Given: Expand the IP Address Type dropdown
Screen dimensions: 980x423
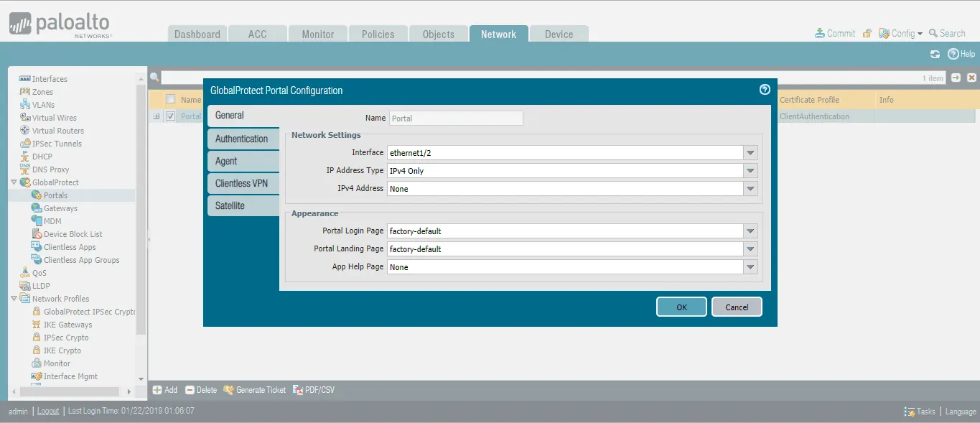Looking at the screenshot, I should point(750,170).
